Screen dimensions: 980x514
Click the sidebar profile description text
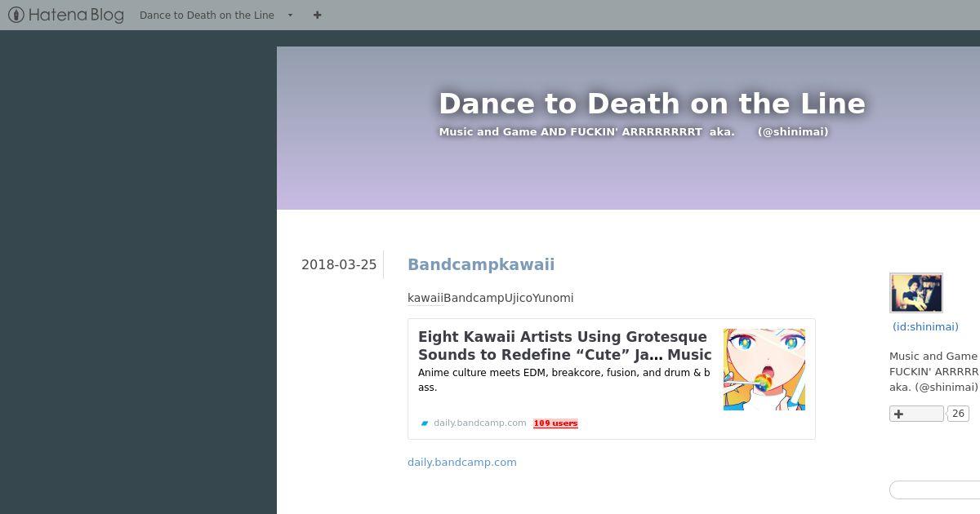coord(934,371)
